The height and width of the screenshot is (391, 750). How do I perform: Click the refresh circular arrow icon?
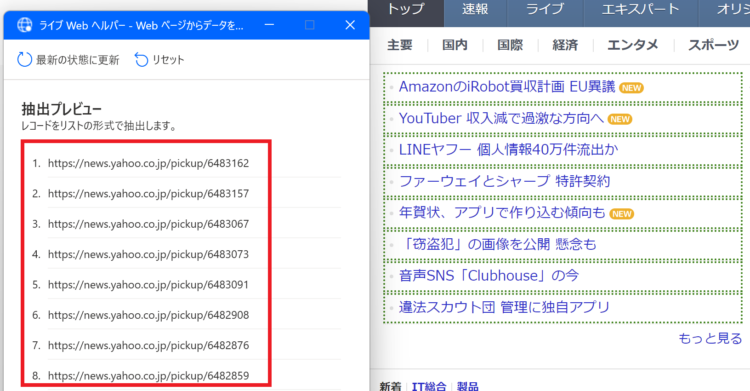click(x=24, y=60)
